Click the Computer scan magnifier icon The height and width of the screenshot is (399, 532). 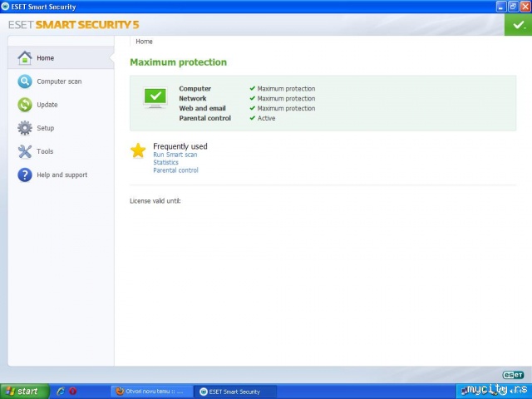[25, 81]
